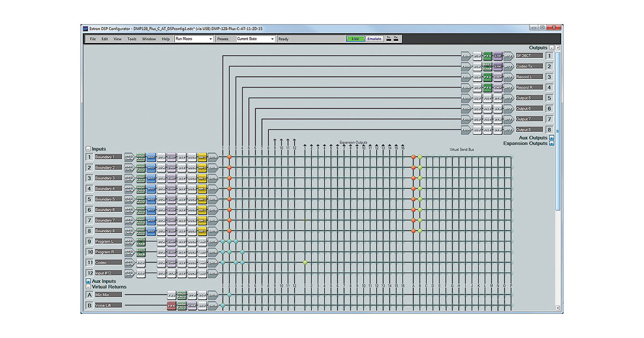Toggle Codec mix-point to Expansion Output 1
Screen dimensions: 644x338
305,262
